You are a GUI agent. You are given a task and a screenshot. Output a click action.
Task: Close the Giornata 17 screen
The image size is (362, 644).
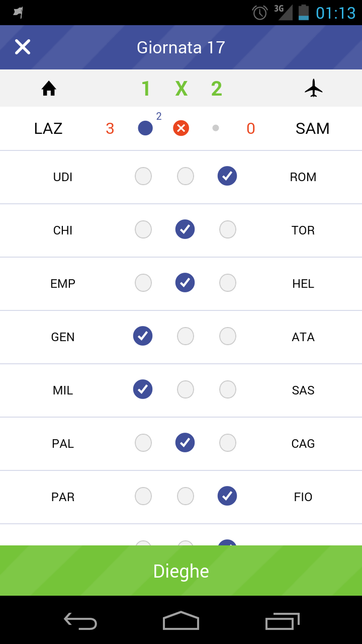(x=23, y=47)
